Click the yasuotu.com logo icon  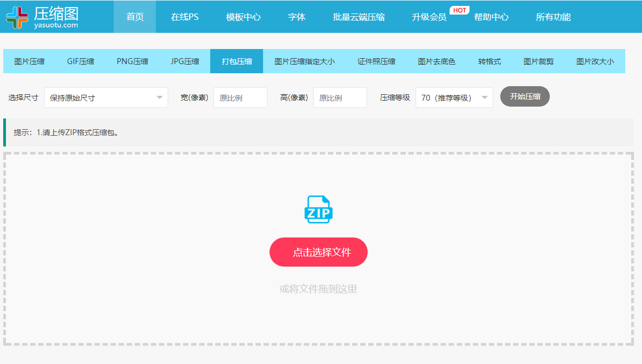(x=17, y=16)
